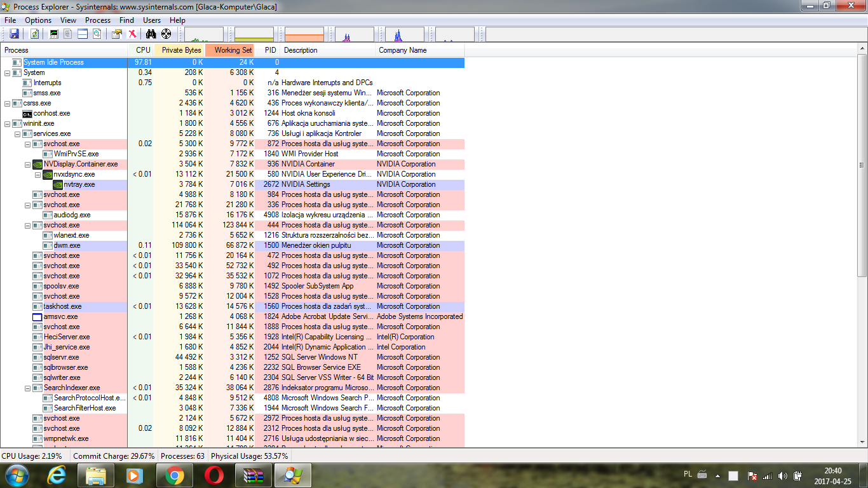The image size is (868, 488).
Task: Open the Options menu
Action: [x=38, y=20]
